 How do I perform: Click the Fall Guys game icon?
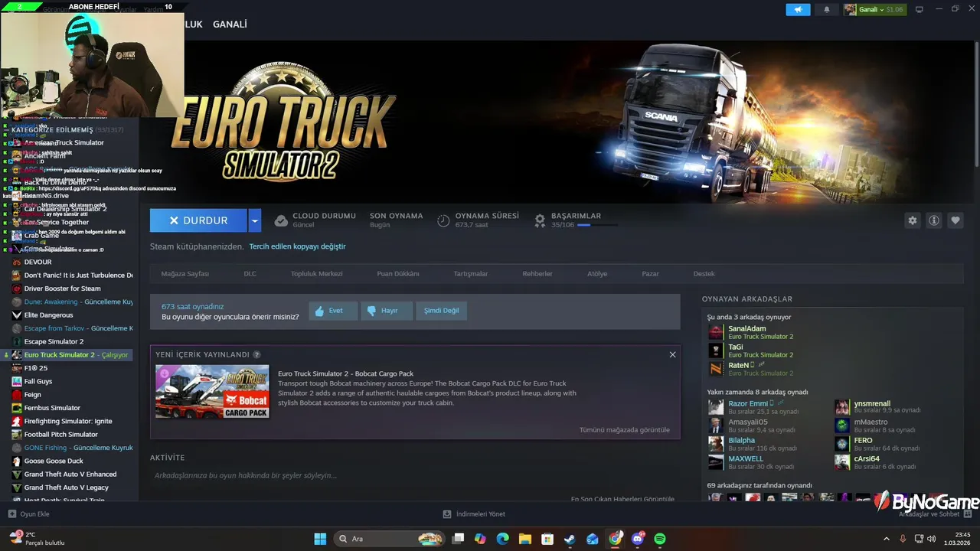(x=17, y=381)
